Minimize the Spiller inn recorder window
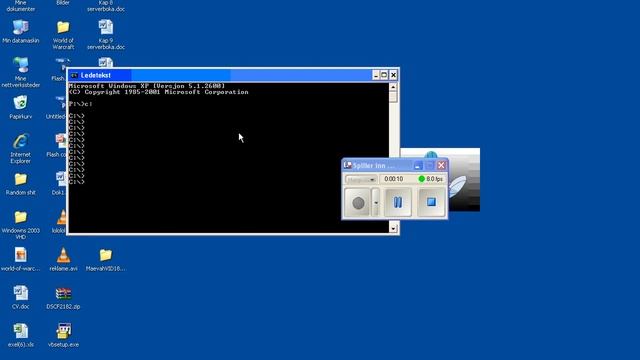The image size is (640, 360). click(418, 165)
